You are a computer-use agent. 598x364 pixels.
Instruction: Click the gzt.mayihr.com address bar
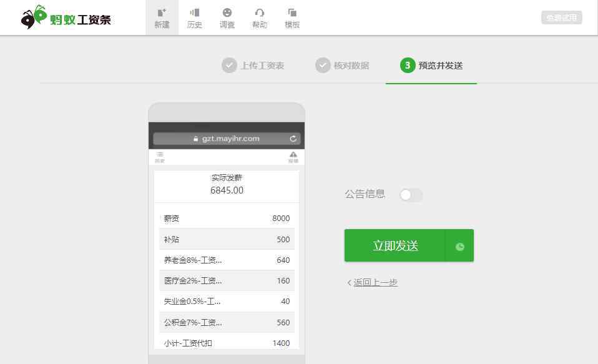(226, 139)
